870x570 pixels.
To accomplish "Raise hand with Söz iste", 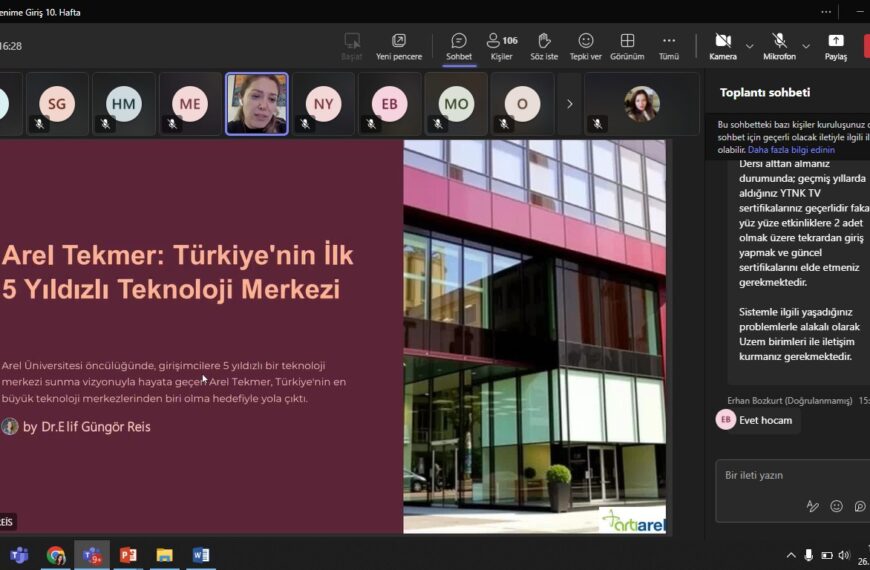I will click(544, 47).
